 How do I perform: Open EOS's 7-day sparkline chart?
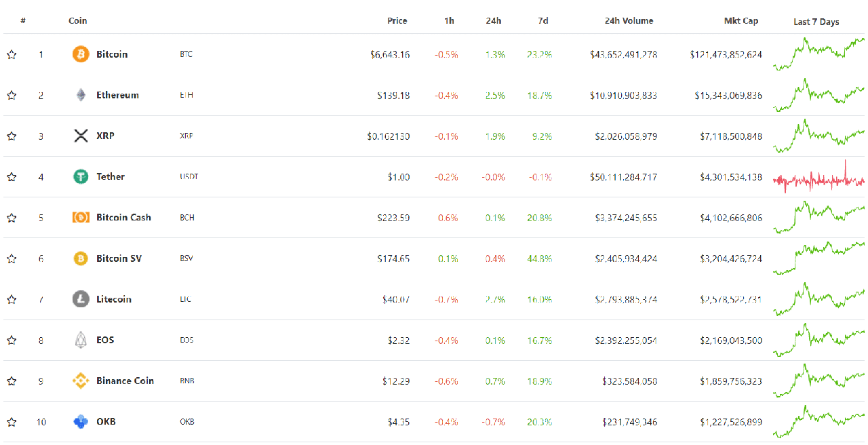tap(818, 340)
